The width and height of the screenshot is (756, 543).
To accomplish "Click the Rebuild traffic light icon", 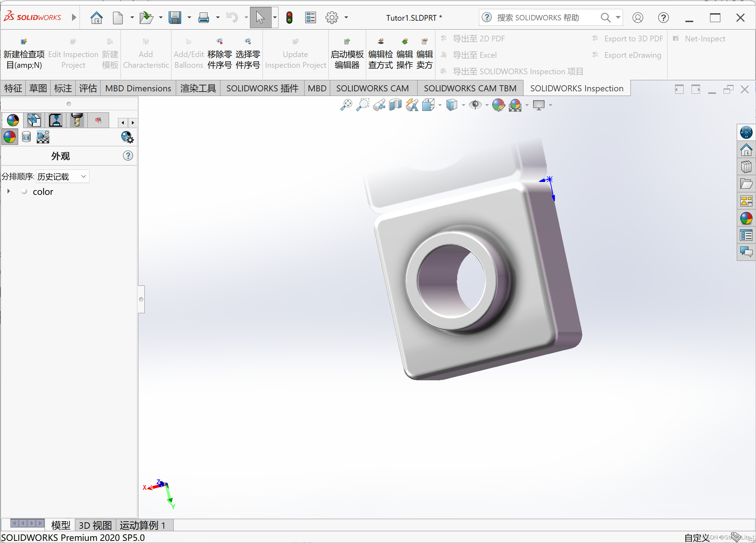I will pos(289,17).
